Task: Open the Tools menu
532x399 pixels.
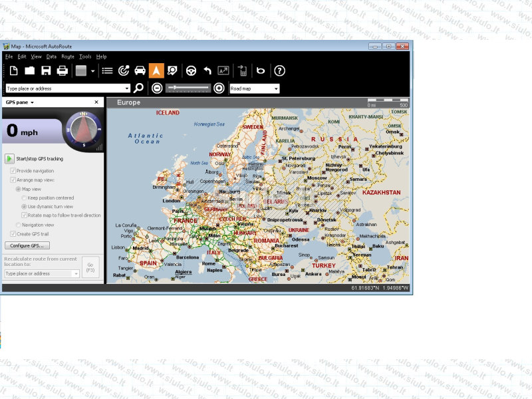Action: pos(85,57)
